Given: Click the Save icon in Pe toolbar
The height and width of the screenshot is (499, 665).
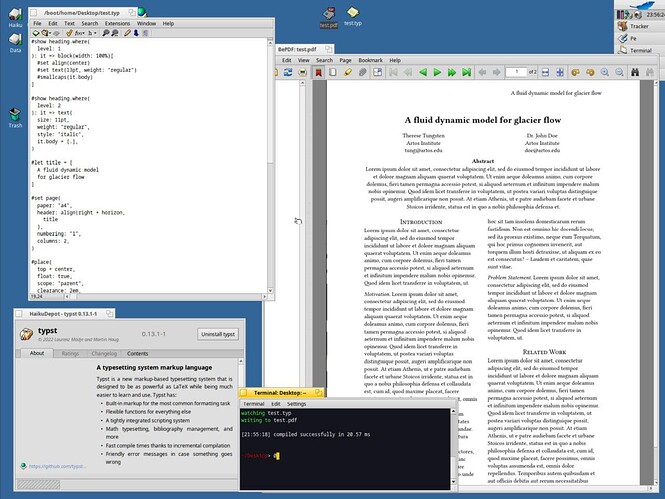Looking at the screenshot, I should (x=56, y=33).
